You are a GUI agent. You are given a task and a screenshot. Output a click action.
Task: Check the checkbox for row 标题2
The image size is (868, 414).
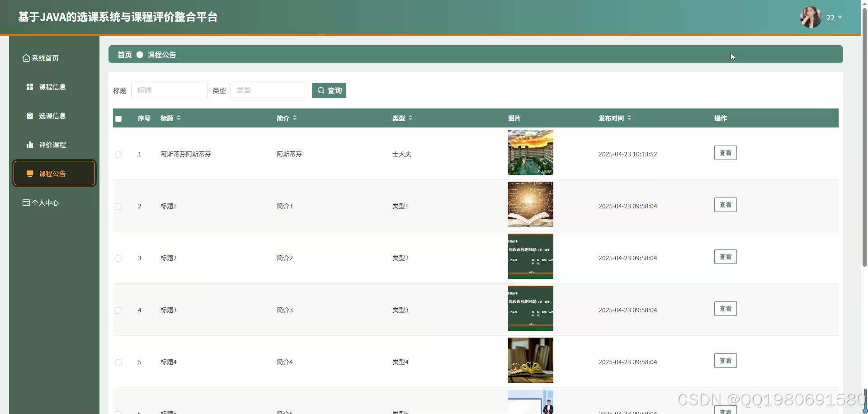(x=118, y=259)
